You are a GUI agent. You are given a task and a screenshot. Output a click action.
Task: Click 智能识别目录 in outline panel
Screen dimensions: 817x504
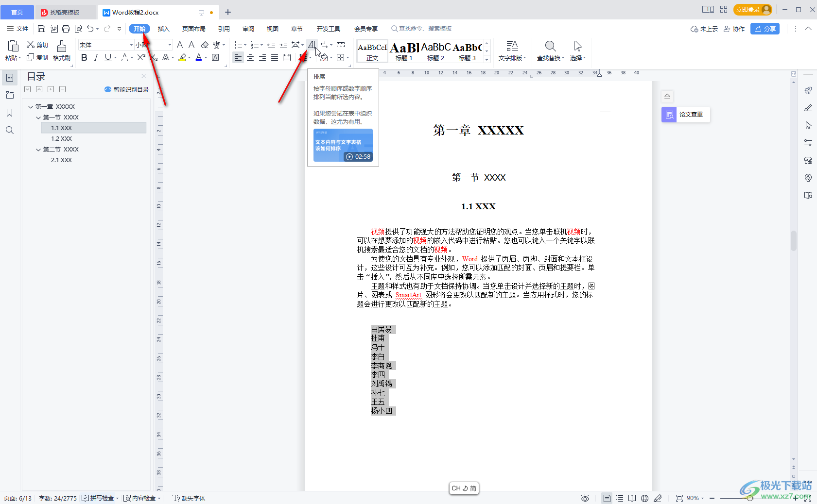[126, 89]
